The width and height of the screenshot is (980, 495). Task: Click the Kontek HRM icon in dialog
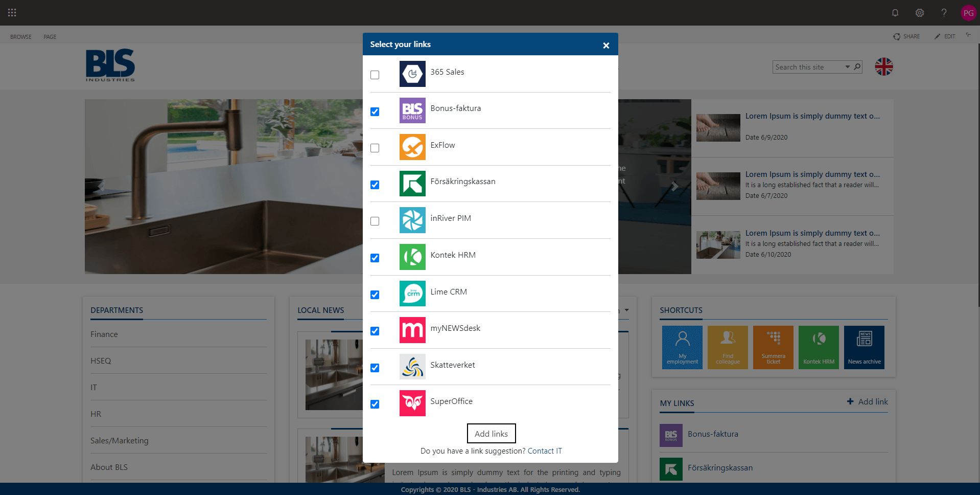pos(412,257)
